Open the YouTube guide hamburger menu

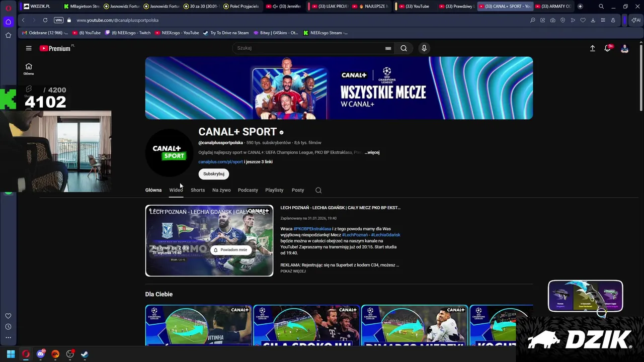pyautogui.click(x=29, y=48)
